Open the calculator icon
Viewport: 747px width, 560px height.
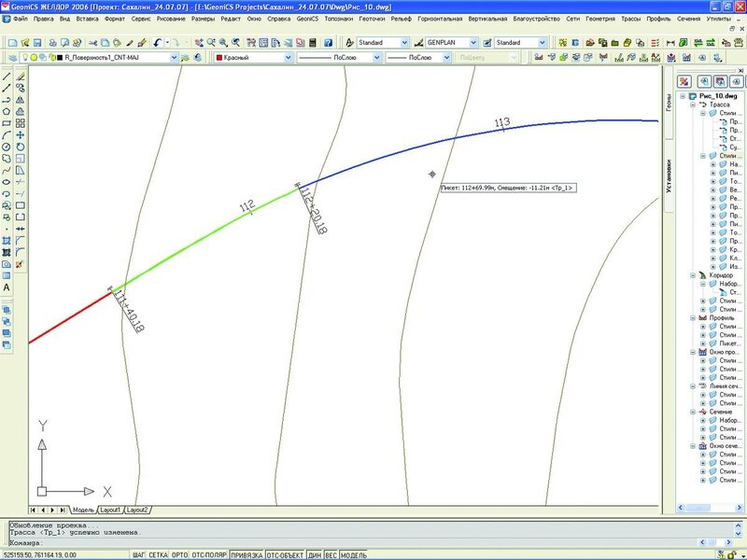(x=313, y=43)
